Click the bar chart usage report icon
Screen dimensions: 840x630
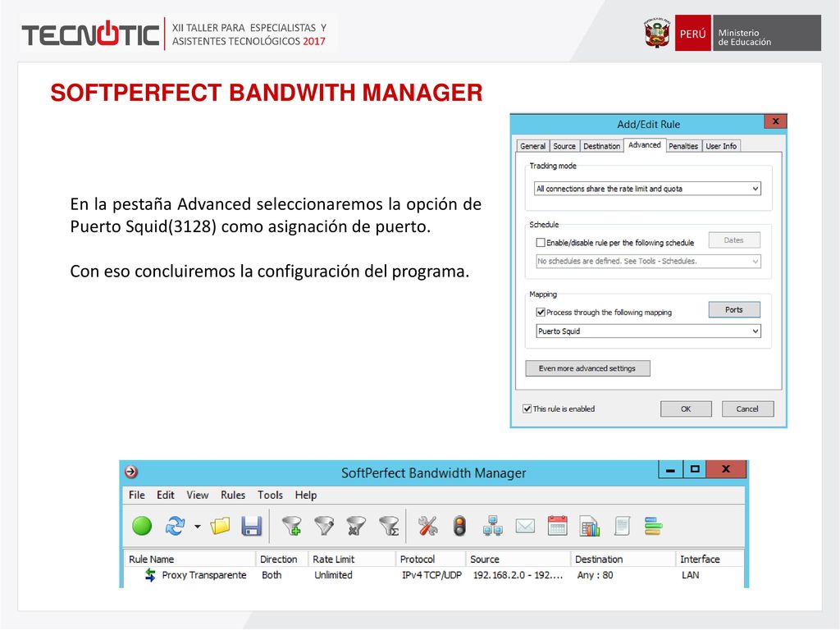point(590,526)
